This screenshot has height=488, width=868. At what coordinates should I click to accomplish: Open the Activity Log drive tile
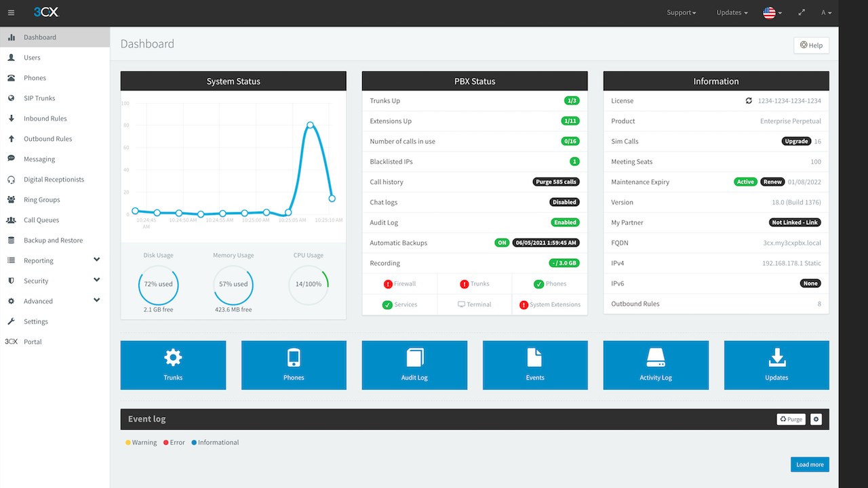656,365
